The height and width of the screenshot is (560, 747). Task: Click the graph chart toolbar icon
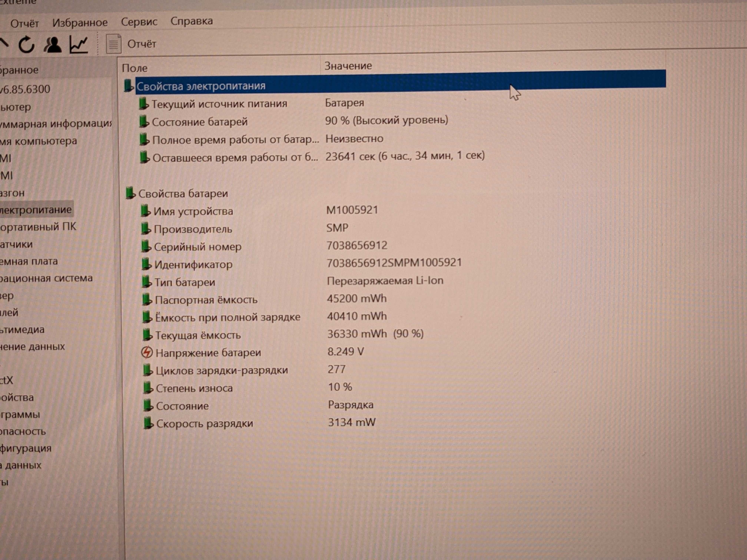[79, 44]
